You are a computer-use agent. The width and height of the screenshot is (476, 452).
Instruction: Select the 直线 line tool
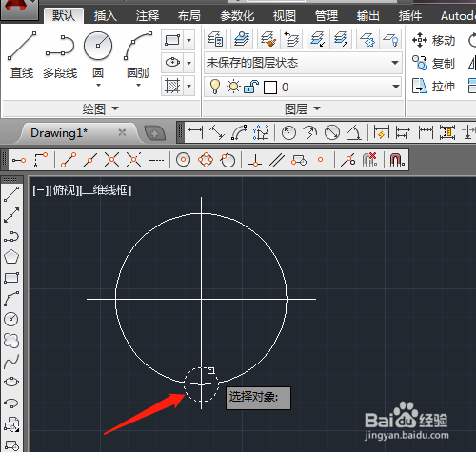point(22,55)
